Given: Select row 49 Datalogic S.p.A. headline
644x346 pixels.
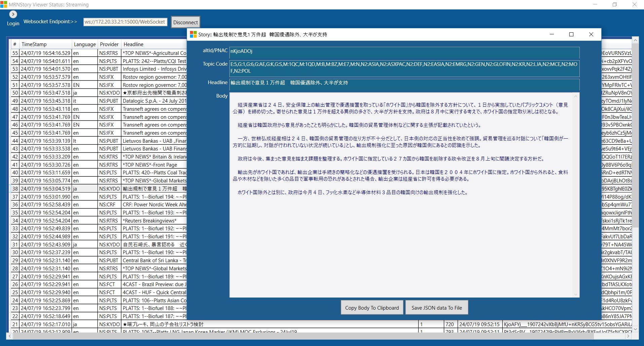Looking at the screenshot, I should point(154,101).
